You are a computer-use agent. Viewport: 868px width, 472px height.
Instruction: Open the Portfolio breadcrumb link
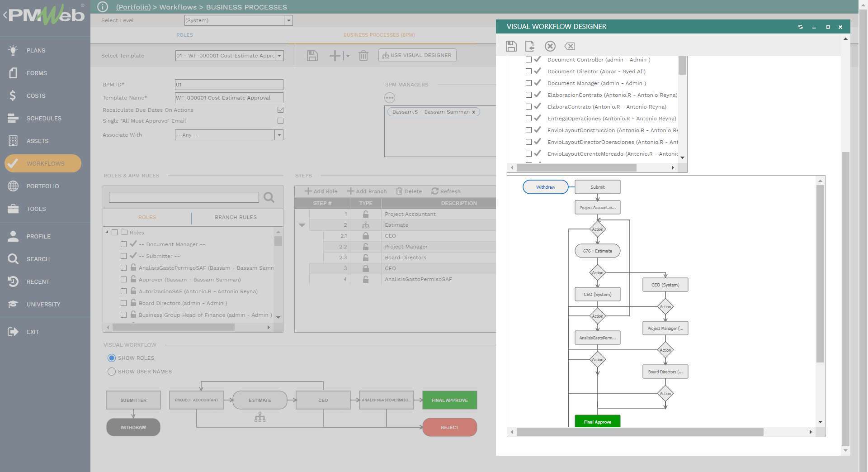[133, 7]
